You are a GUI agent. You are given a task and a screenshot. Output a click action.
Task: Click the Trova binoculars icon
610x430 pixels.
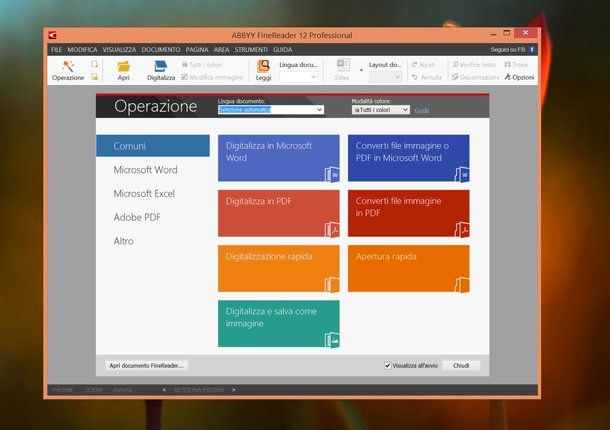tap(507, 64)
